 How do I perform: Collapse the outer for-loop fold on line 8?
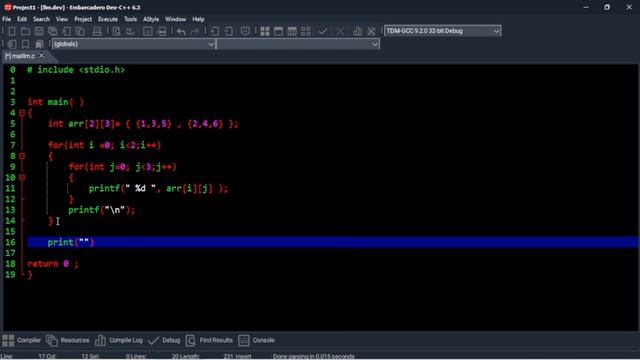click(22, 156)
